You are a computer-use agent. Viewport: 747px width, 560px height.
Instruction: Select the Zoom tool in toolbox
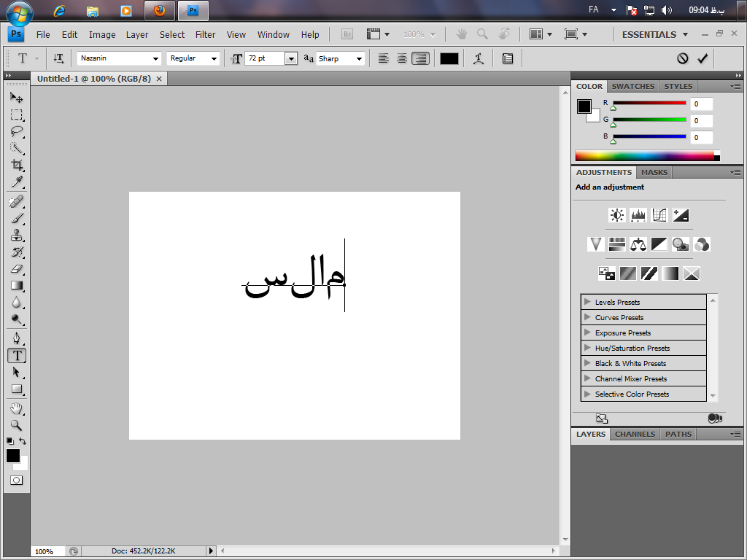pyautogui.click(x=16, y=425)
